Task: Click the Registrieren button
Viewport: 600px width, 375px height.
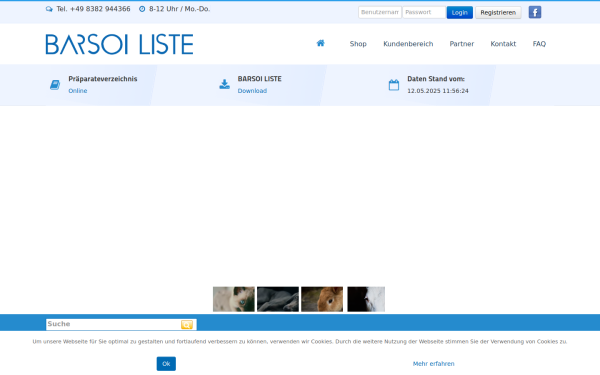Action: (x=498, y=13)
